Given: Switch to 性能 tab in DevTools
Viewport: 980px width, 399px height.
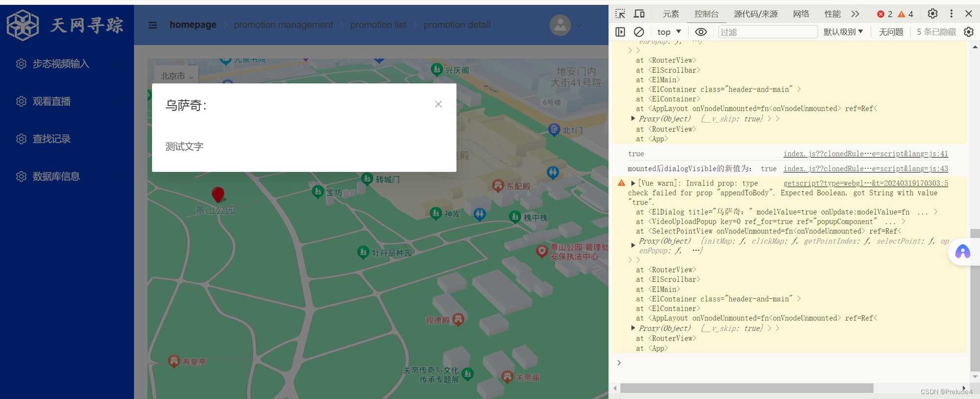Looking at the screenshot, I should 833,14.
